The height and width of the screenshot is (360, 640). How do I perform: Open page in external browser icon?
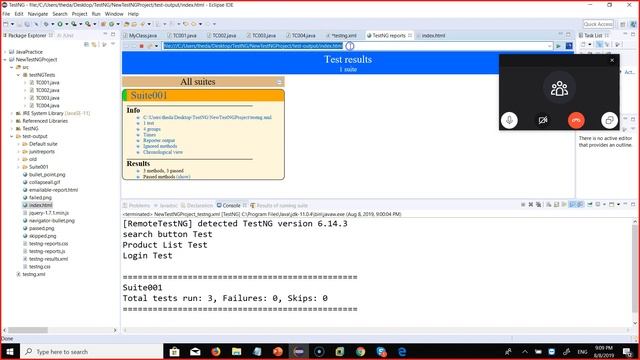(569, 46)
